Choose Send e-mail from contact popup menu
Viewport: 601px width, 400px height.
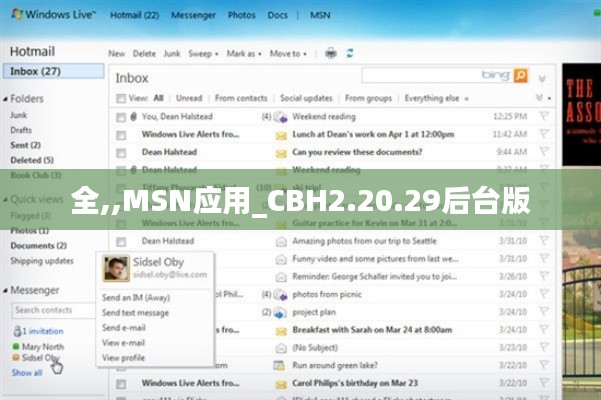click(124, 327)
